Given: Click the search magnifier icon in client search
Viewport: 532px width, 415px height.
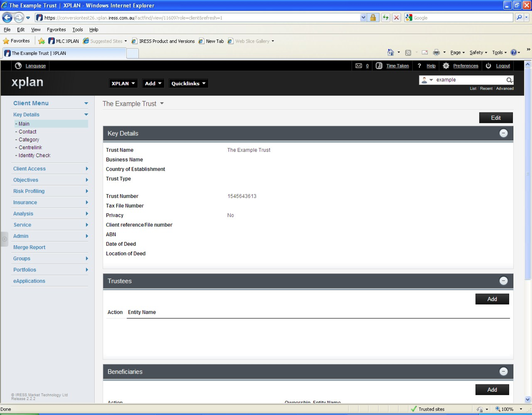Looking at the screenshot, I should click(x=509, y=80).
